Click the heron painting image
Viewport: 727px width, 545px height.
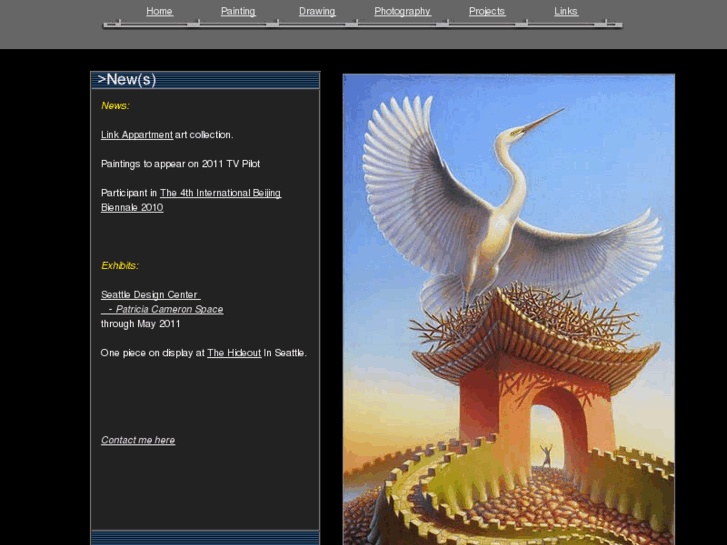pyautogui.click(x=509, y=309)
